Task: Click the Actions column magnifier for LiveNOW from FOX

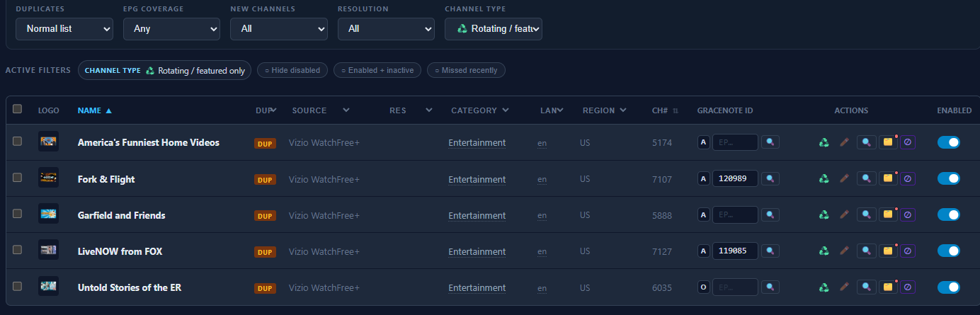Action: (867, 251)
